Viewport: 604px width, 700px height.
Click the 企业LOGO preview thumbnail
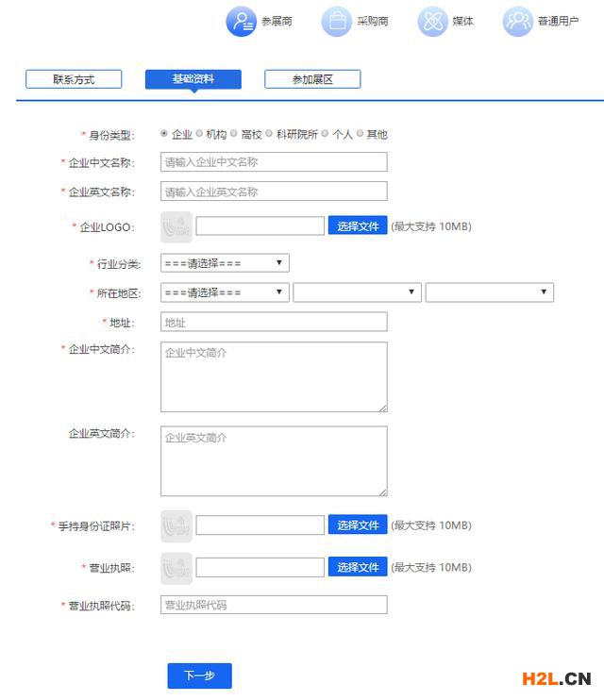(176, 226)
